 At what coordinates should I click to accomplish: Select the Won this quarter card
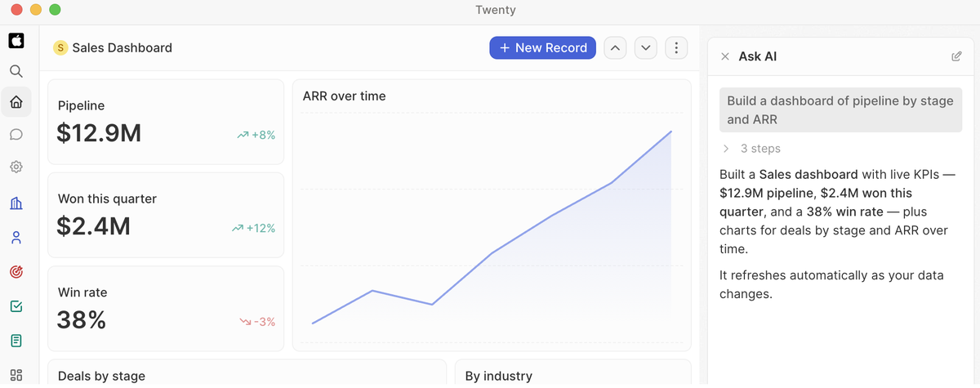click(x=166, y=216)
